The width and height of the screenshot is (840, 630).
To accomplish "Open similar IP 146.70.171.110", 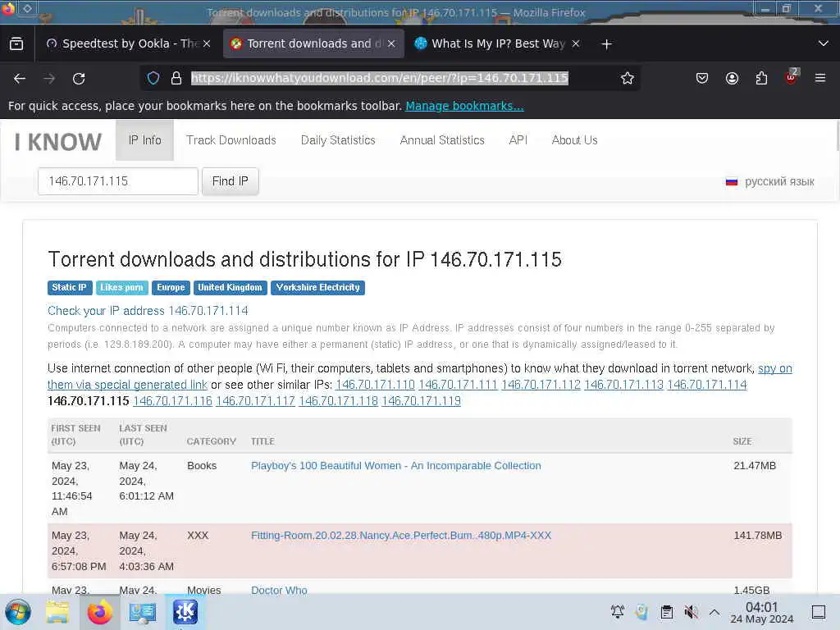I will [375, 385].
